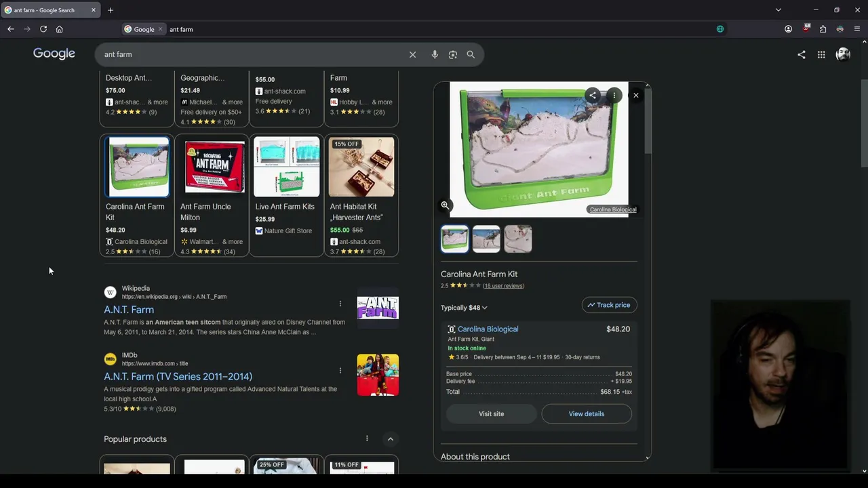
Task: Open the Carolina Biological image source label
Action: tap(613, 209)
